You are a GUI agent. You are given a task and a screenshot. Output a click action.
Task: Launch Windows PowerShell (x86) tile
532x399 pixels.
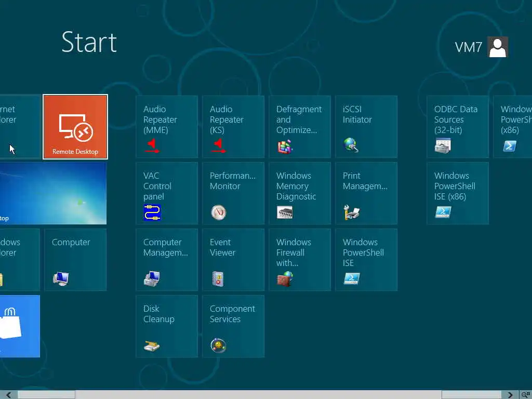513,127
